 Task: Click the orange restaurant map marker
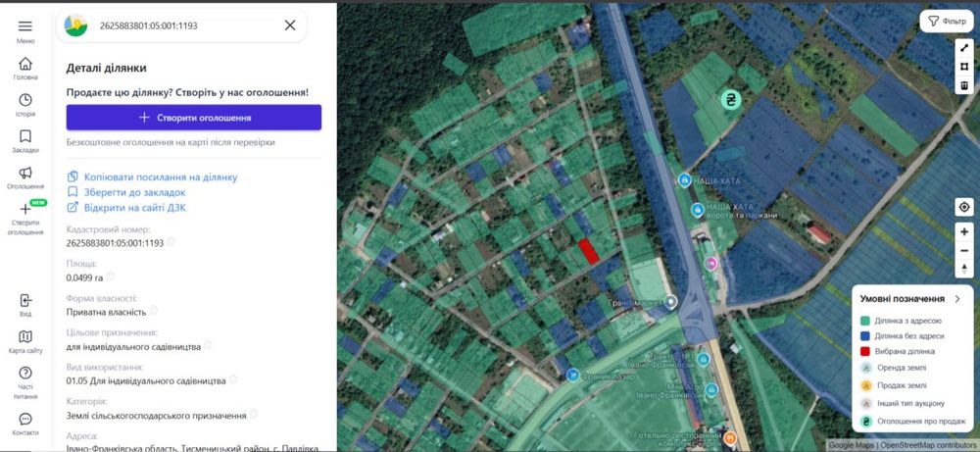click(731, 437)
